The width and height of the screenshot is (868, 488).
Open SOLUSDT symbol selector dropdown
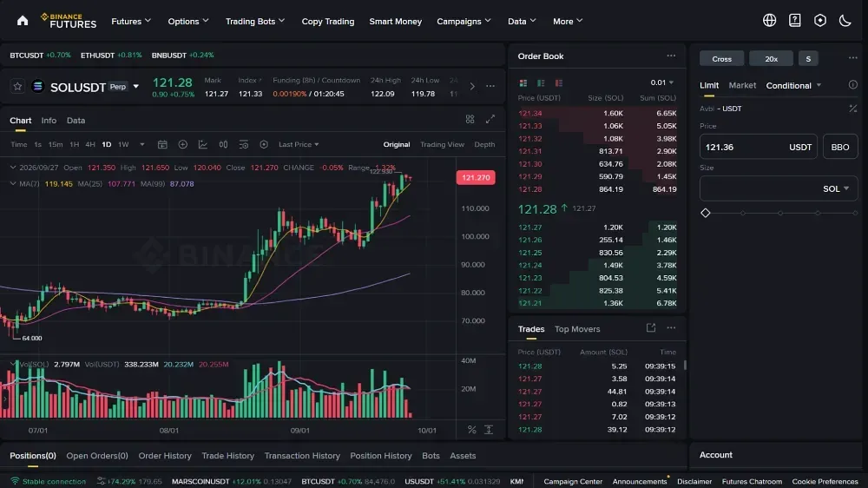[x=135, y=87]
